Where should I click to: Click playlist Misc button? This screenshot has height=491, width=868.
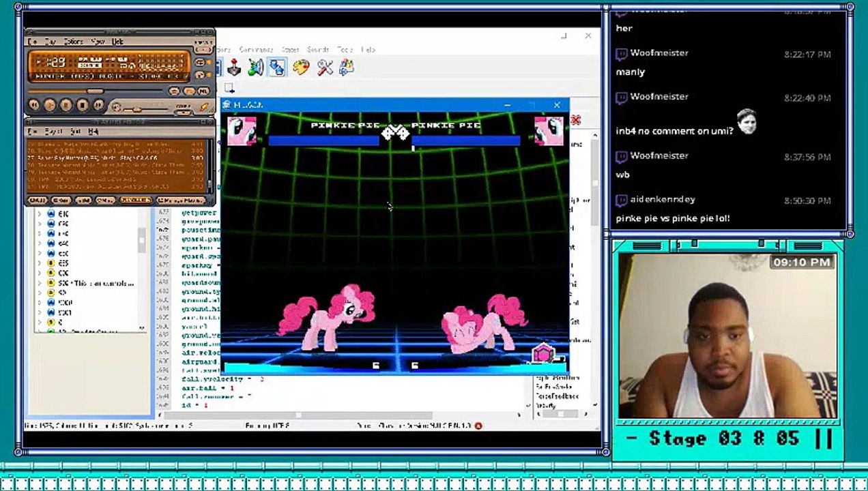(x=105, y=200)
